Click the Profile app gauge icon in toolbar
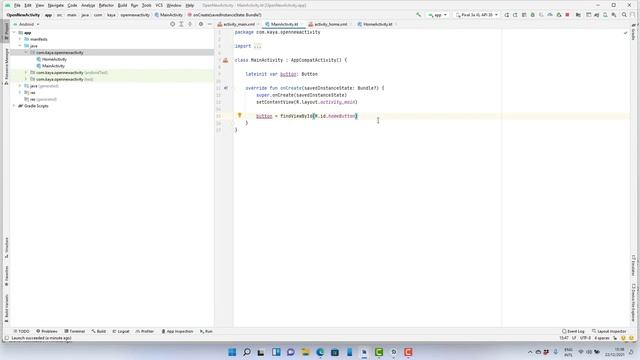 pos(550,15)
